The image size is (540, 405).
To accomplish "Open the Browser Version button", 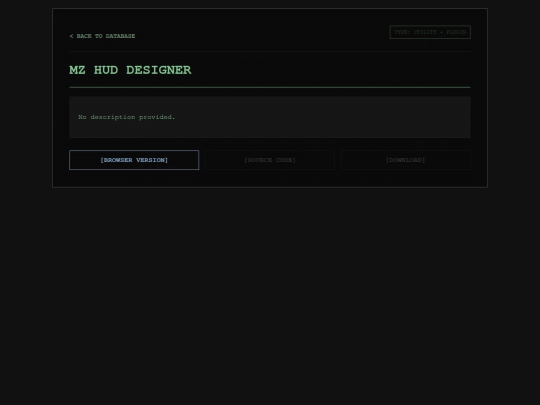I will click(134, 160).
